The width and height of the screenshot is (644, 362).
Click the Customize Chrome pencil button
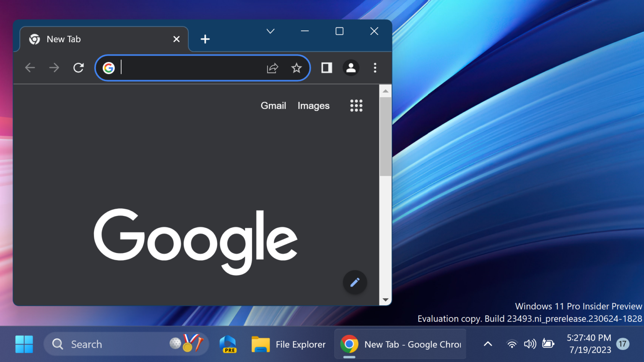click(x=355, y=282)
